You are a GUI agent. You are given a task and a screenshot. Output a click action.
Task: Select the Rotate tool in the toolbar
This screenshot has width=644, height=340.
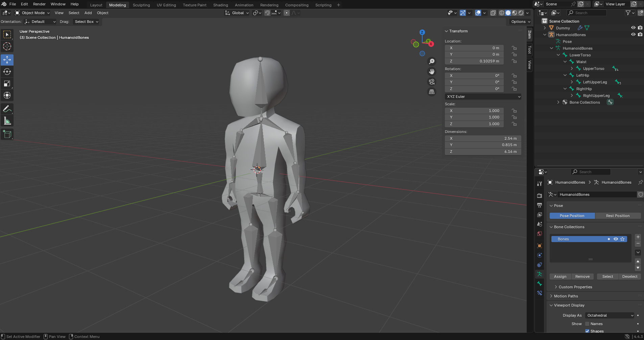pos(7,72)
